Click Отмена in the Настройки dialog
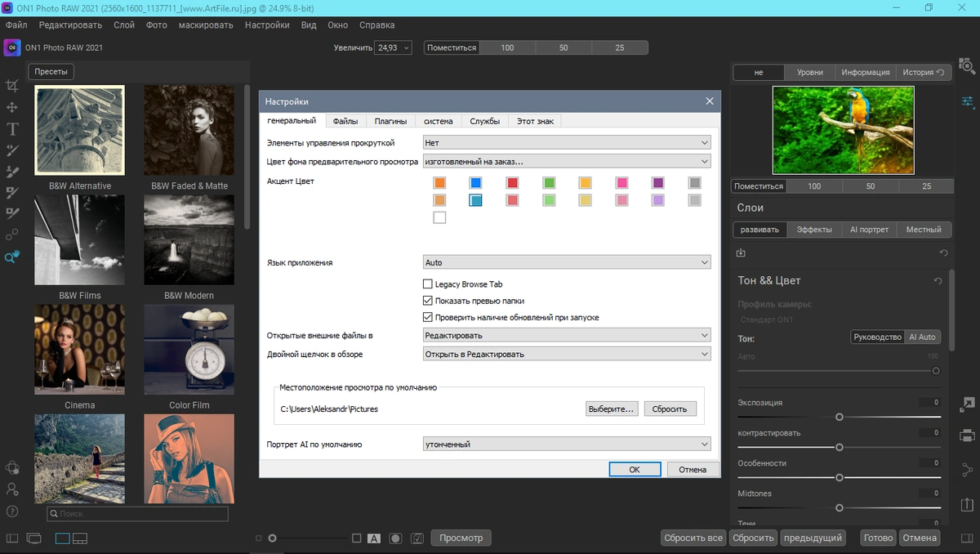Viewport: 980px width, 554px height. 693,469
